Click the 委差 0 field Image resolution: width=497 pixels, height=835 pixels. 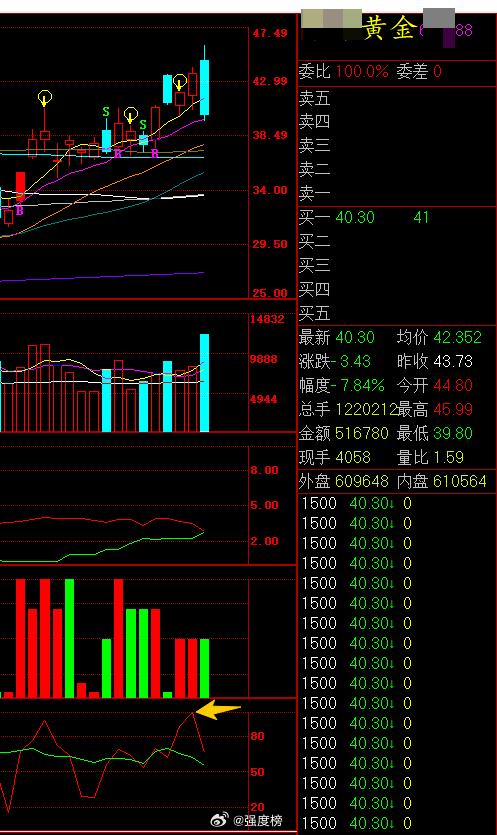coord(419,71)
